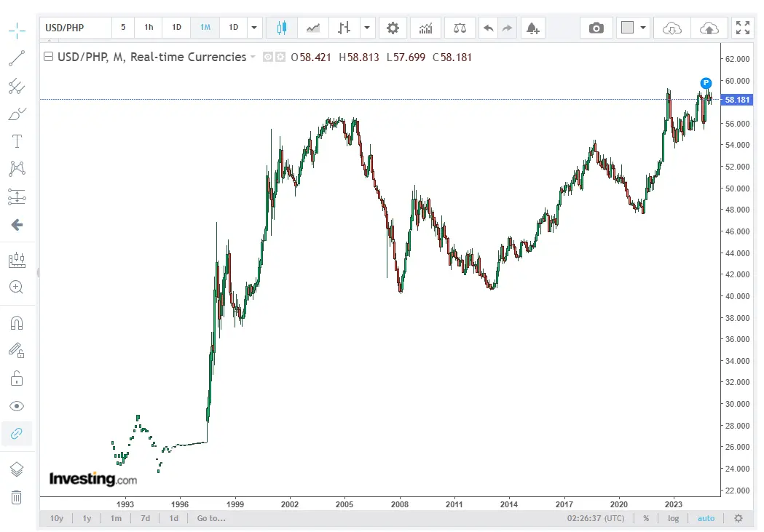Screen dimensions: 764x532
Task: Select the crosshair cursor tool
Action: [17, 31]
